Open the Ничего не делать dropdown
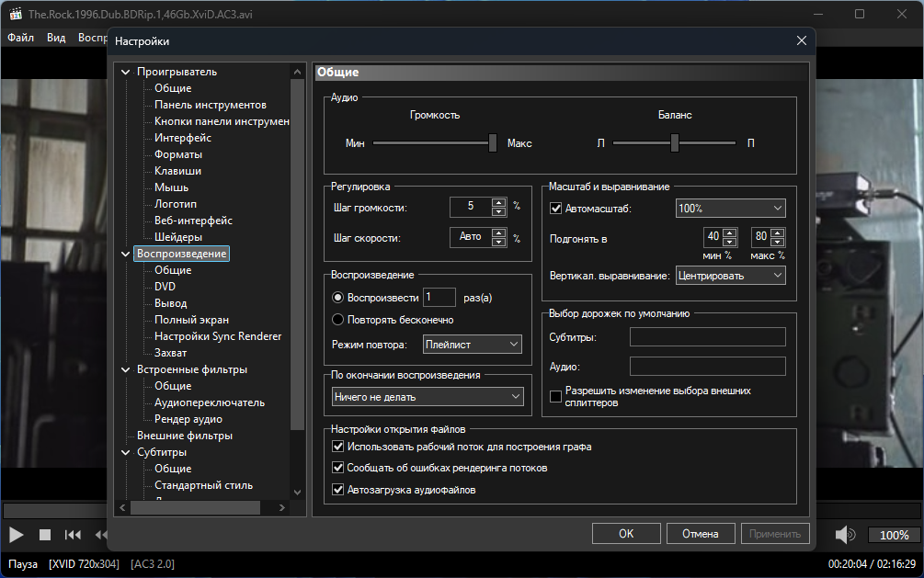Viewport: 924px width, 578px height. click(428, 397)
